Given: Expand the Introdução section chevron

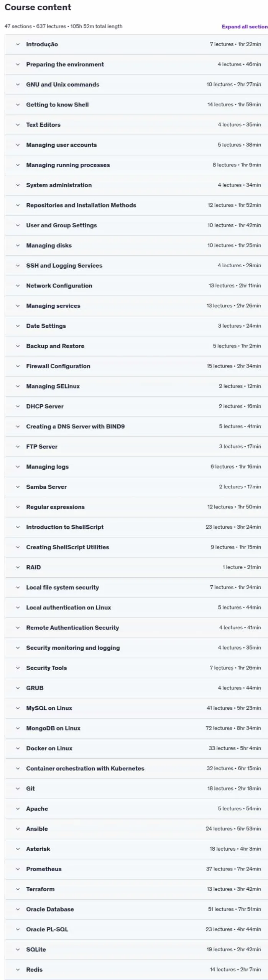Looking at the screenshot, I should click(x=18, y=44).
